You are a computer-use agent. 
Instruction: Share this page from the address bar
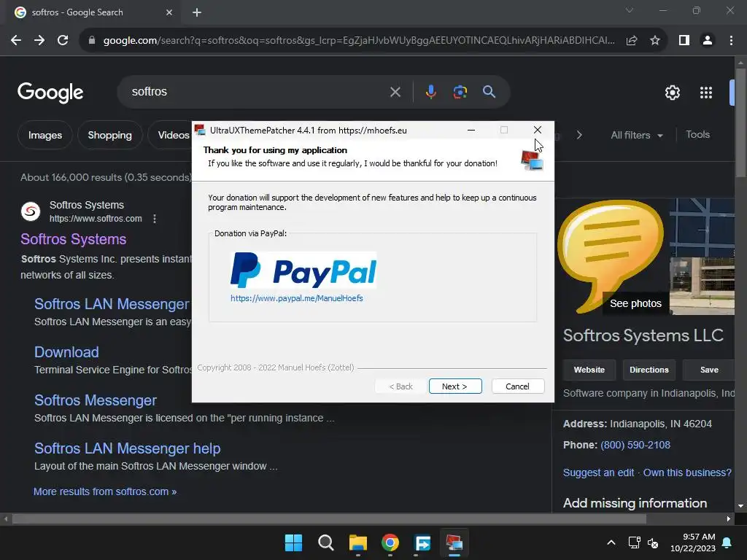coord(632,41)
